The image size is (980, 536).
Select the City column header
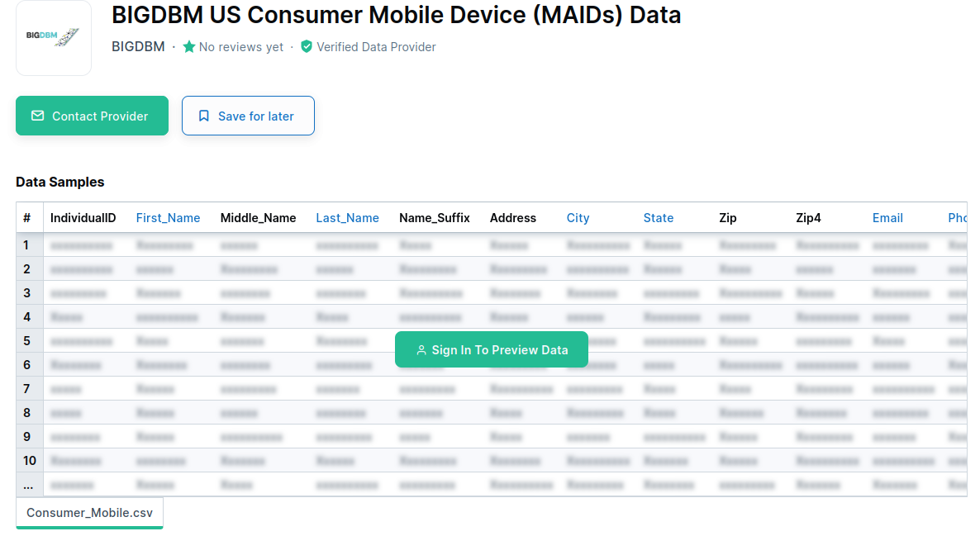point(578,218)
